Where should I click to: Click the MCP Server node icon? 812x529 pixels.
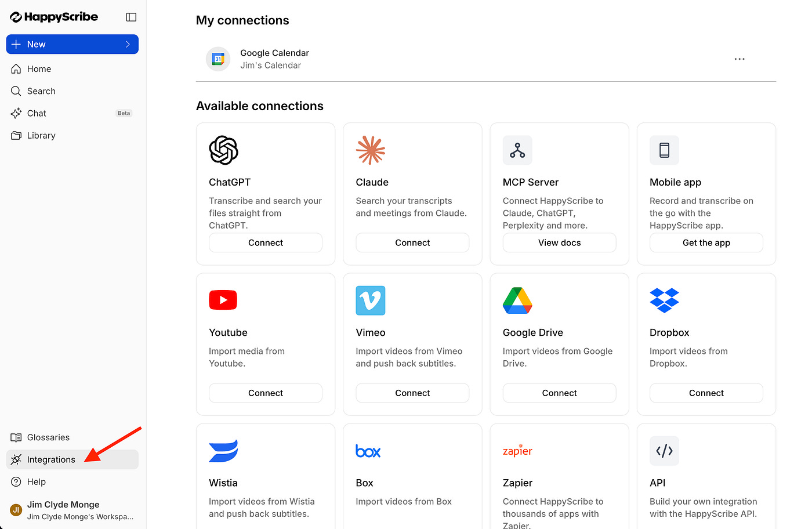(x=517, y=150)
